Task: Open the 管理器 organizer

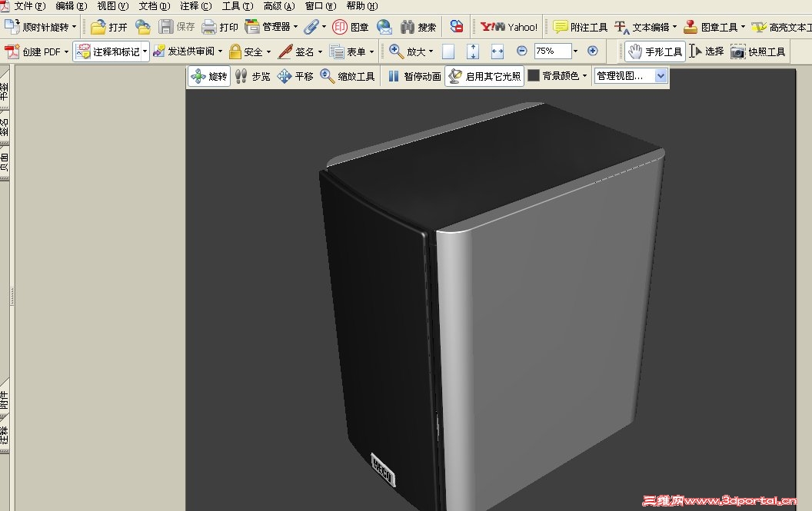Action: pos(268,26)
